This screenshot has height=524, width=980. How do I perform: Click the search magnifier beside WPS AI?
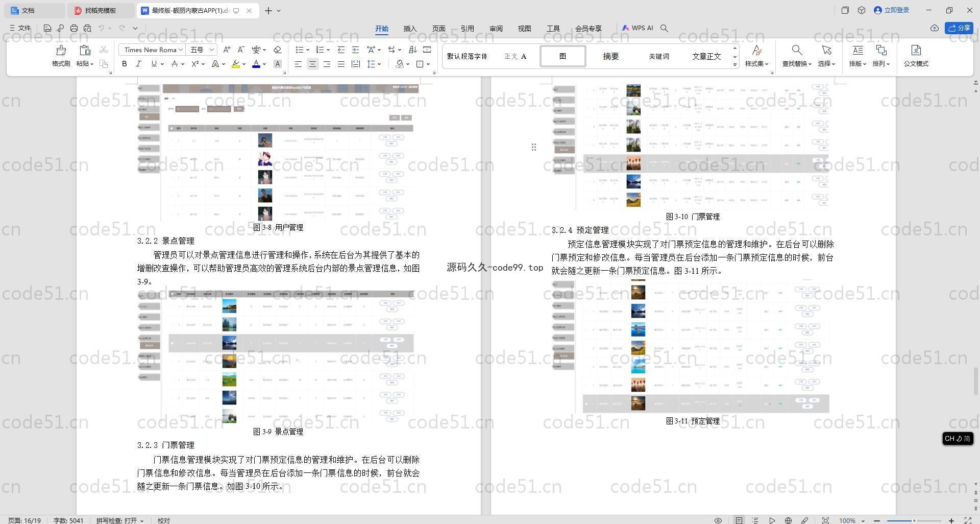point(664,28)
